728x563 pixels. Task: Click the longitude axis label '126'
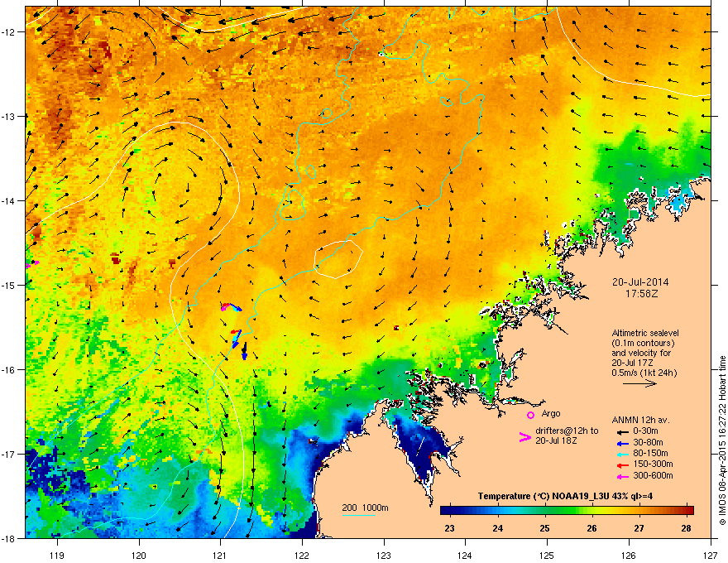point(629,555)
